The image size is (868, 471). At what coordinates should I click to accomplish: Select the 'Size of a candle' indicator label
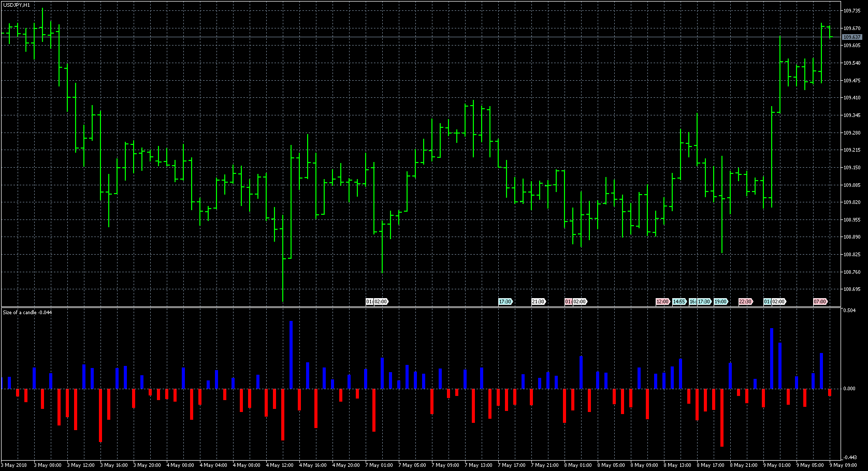coord(27,313)
